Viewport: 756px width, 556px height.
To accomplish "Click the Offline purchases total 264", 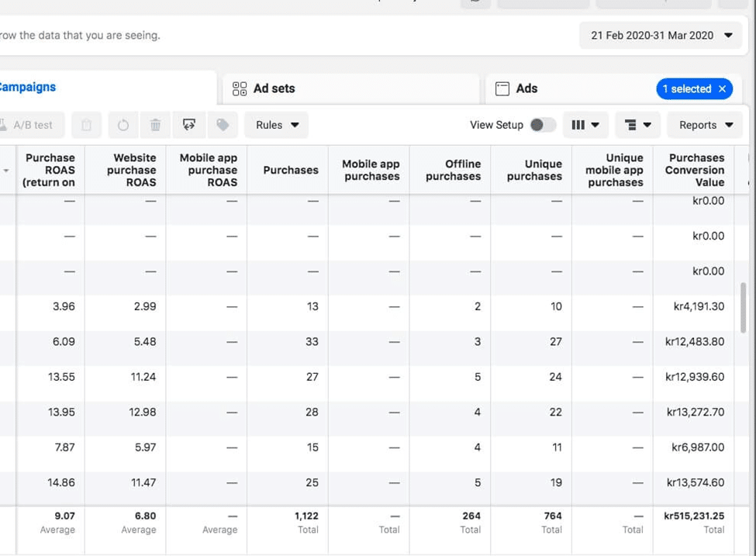I will pyautogui.click(x=471, y=516).
